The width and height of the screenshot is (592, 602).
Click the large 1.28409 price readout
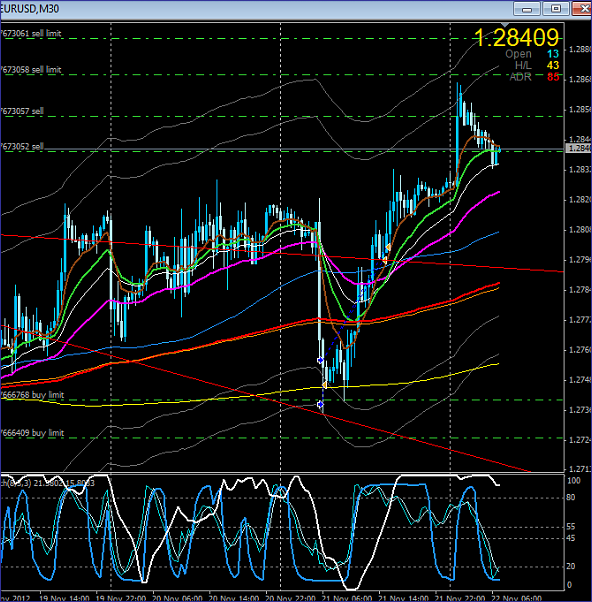tap(516, 38)
